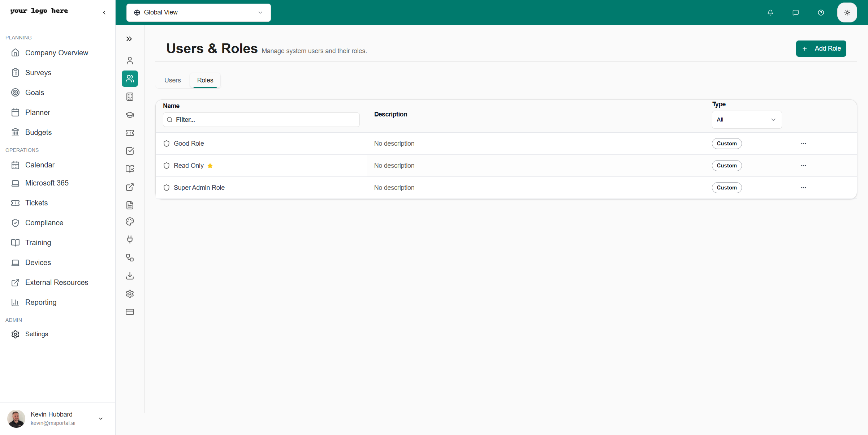
Task: Switch to the Users tab
Action: pos(172,80)
